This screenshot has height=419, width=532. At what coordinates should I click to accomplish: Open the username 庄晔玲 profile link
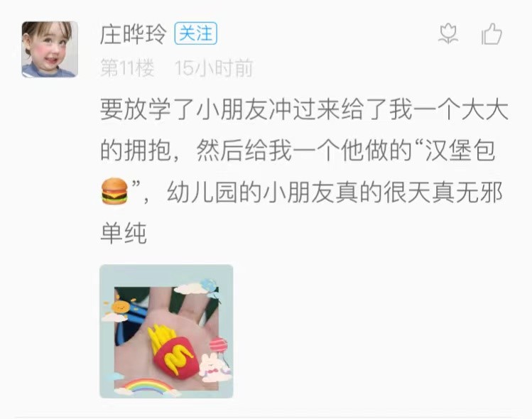coord(133,34)
